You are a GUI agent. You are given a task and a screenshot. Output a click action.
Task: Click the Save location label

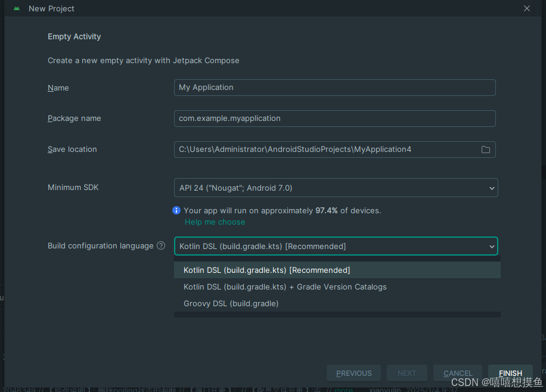[x=72, y=150]
